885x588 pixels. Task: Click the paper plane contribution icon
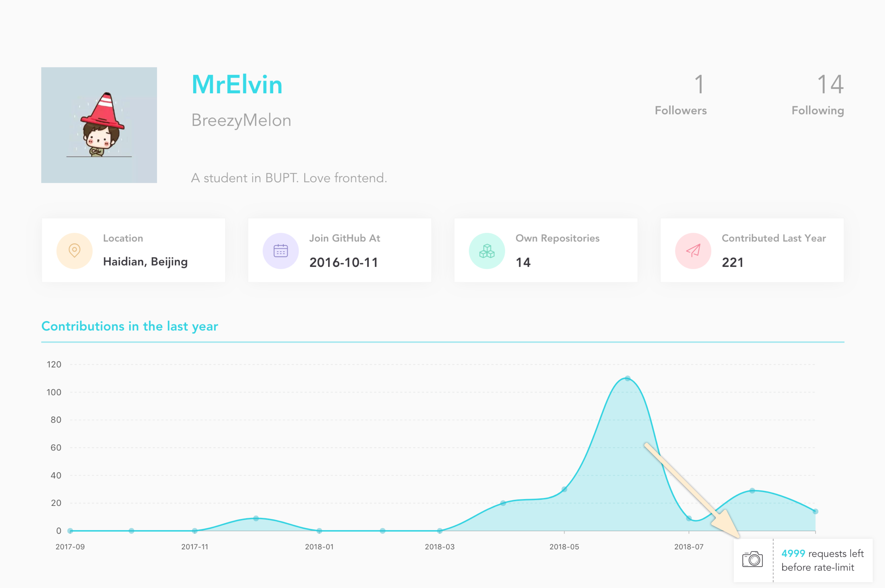coord(693,251)
